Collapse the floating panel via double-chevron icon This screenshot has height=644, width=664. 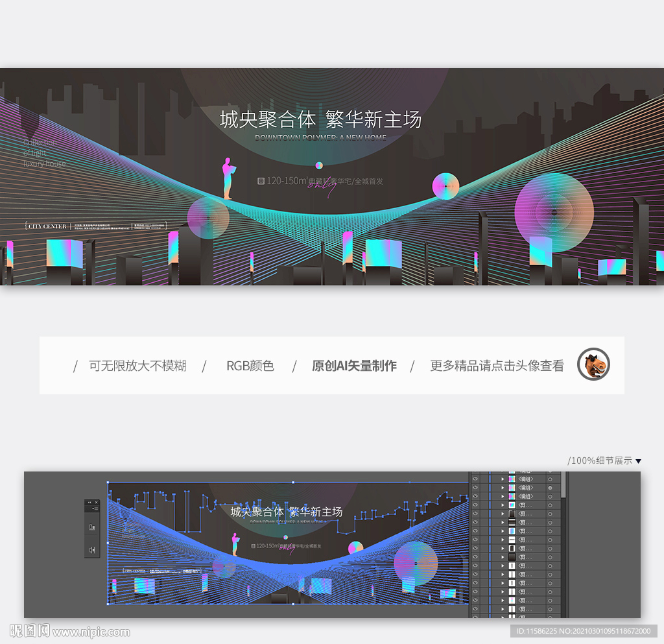coord(89,503)
